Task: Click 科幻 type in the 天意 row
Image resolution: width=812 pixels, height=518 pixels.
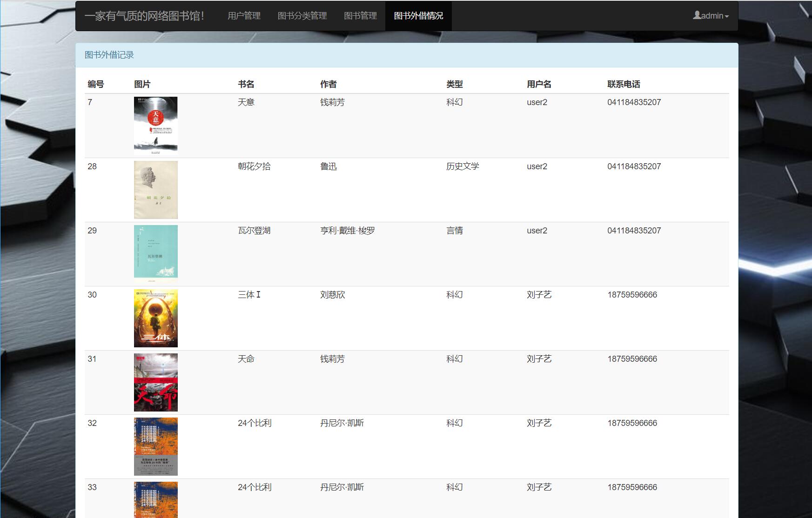Action: click(455, 102)
